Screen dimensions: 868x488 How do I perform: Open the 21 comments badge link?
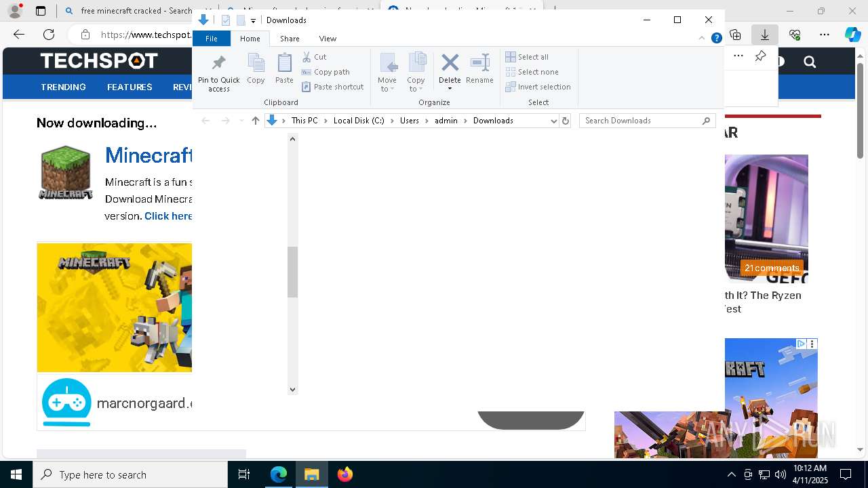coord(772,268)
